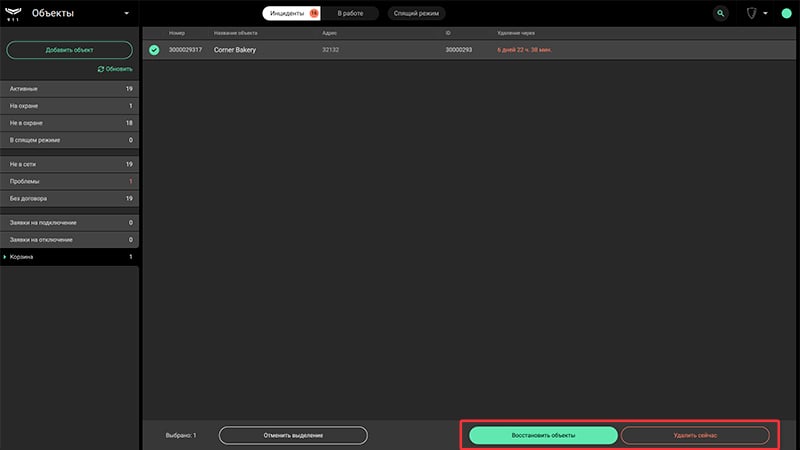800x450 pixels.
Task: Open the search magnifier icon
Action: pyautogui.click(x=720, y=13)
